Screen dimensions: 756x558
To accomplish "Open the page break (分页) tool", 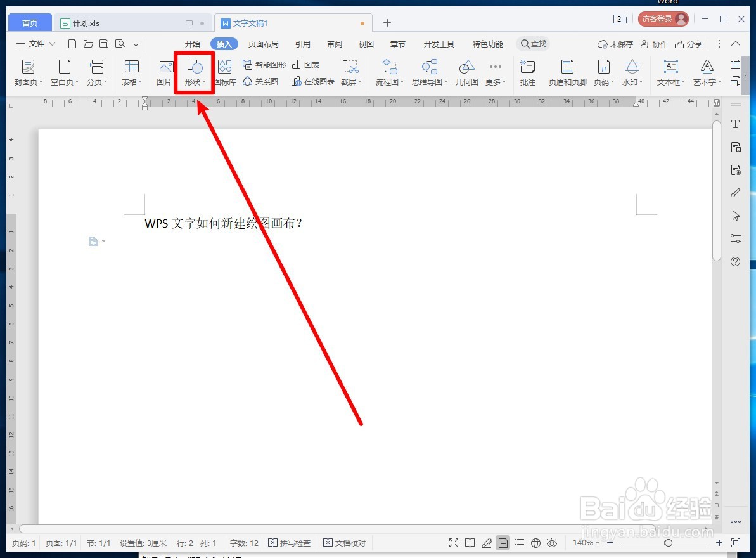I will (x=96, y=73).
